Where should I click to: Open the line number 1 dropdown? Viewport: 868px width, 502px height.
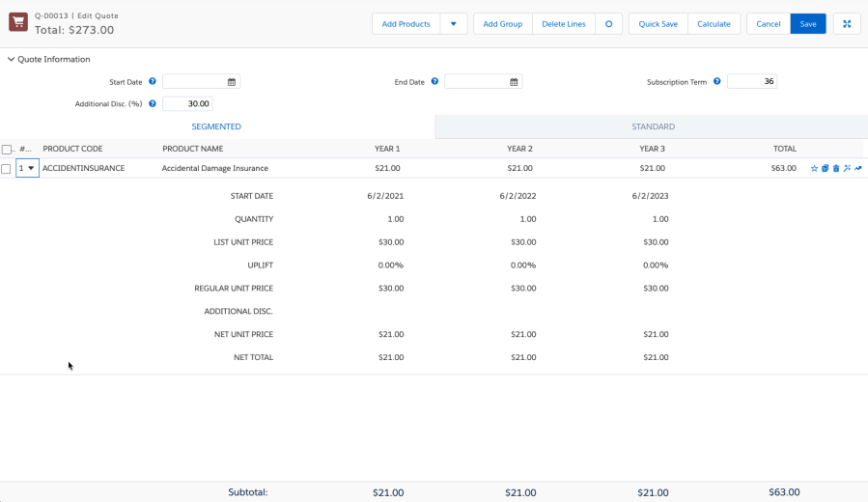[x=27, y=168]
